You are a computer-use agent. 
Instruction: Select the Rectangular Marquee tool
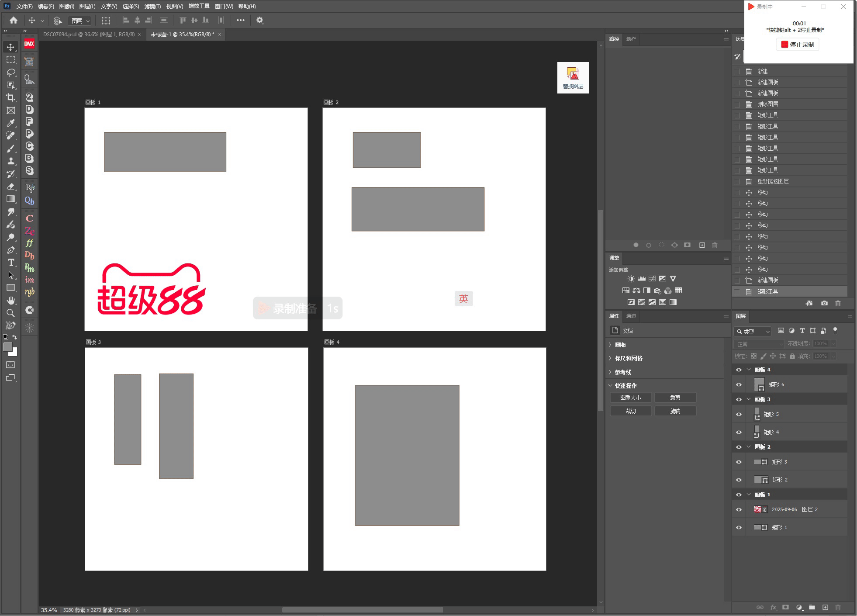(x=10, y=59)
